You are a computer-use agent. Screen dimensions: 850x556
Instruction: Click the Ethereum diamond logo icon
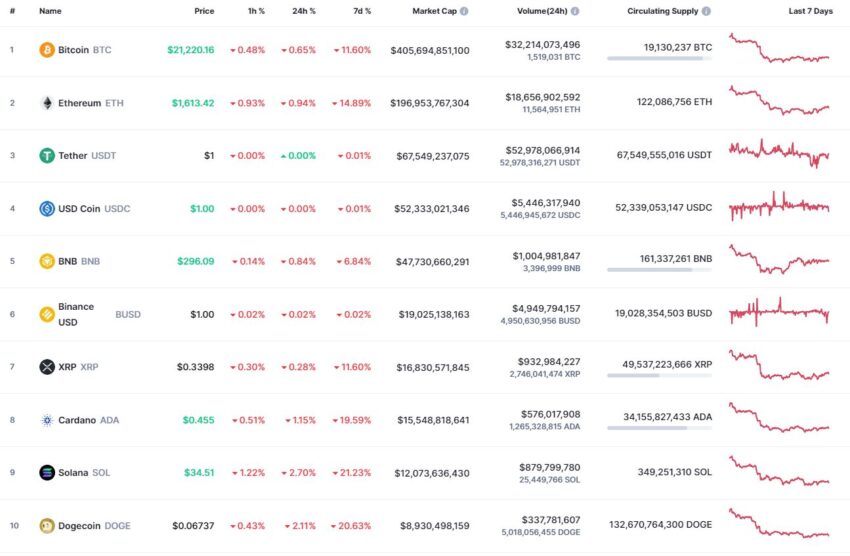pyautogui.click(x=47, y=103)
